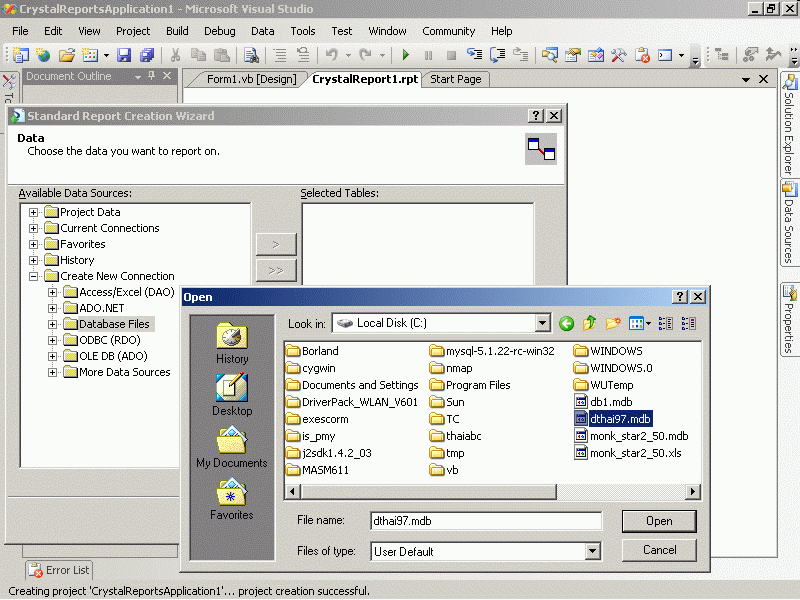This screenshot has height=600, width=800.
Task: Expand the Current Connections node
Action: click(x=34, y=228)
